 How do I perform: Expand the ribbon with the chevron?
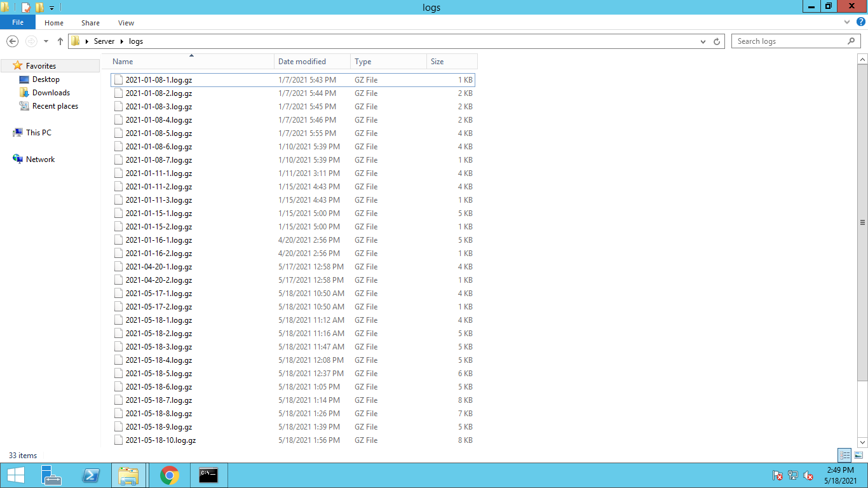pyautogui.click(x=846, y=22)
